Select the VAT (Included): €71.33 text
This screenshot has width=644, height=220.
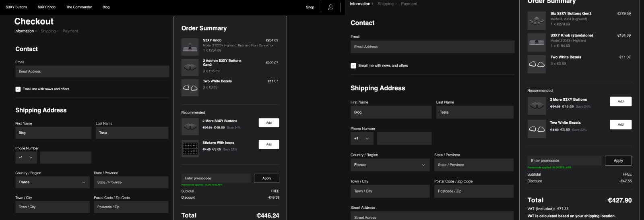tap(548, 209)
